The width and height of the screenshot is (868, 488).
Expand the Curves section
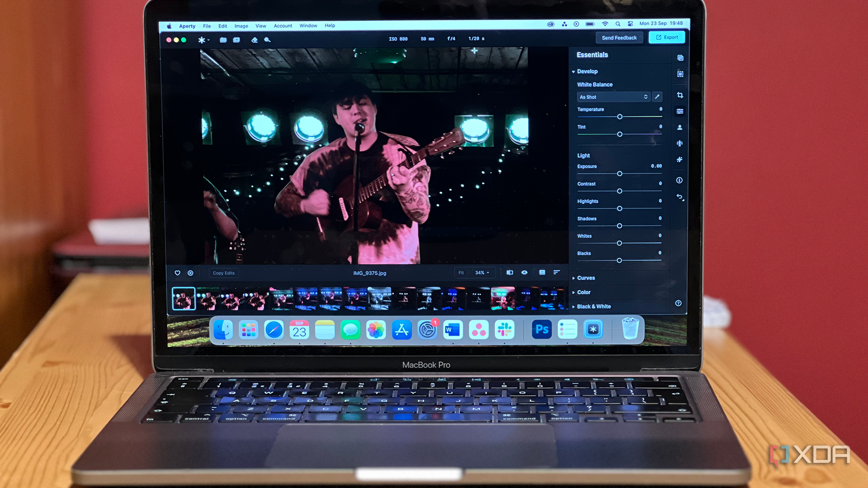click(585, 278)
